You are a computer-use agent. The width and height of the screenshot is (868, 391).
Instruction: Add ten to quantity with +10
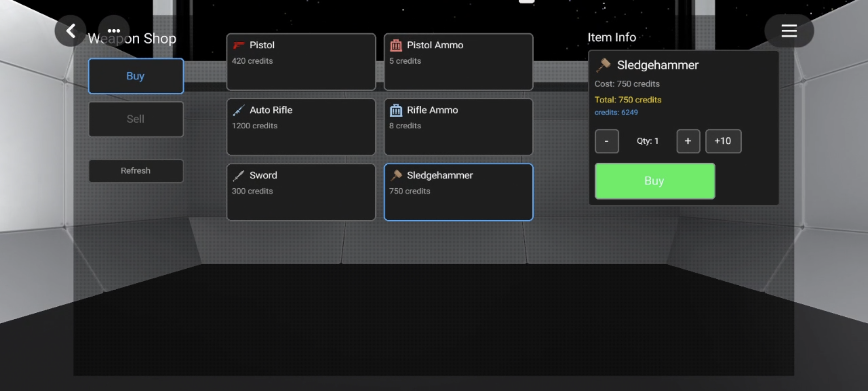click(x=723, y=141)
